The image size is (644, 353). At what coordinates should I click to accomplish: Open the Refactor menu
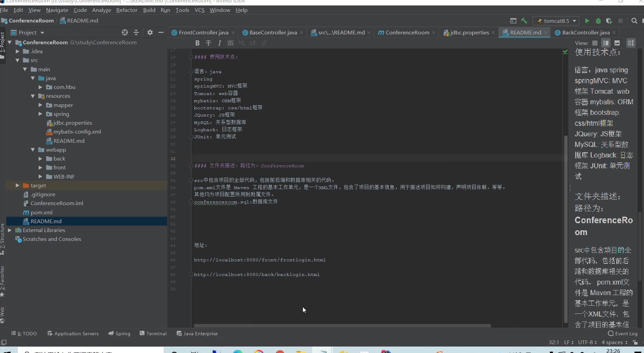[x=127, y=10]
